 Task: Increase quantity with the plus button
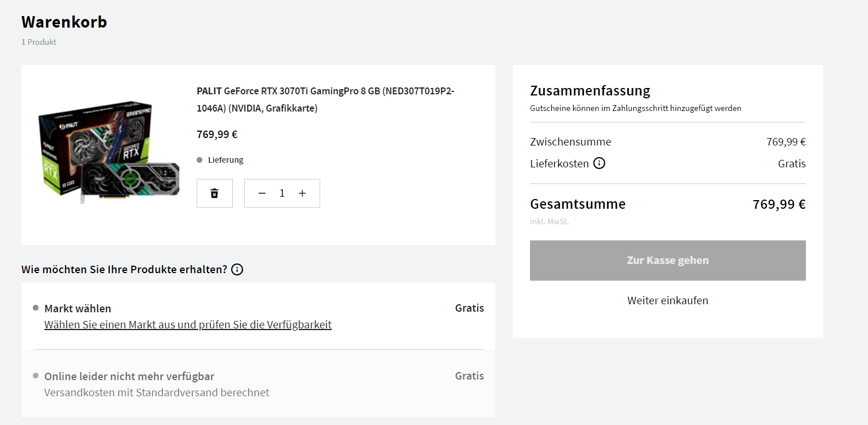[x=302, y=193]
